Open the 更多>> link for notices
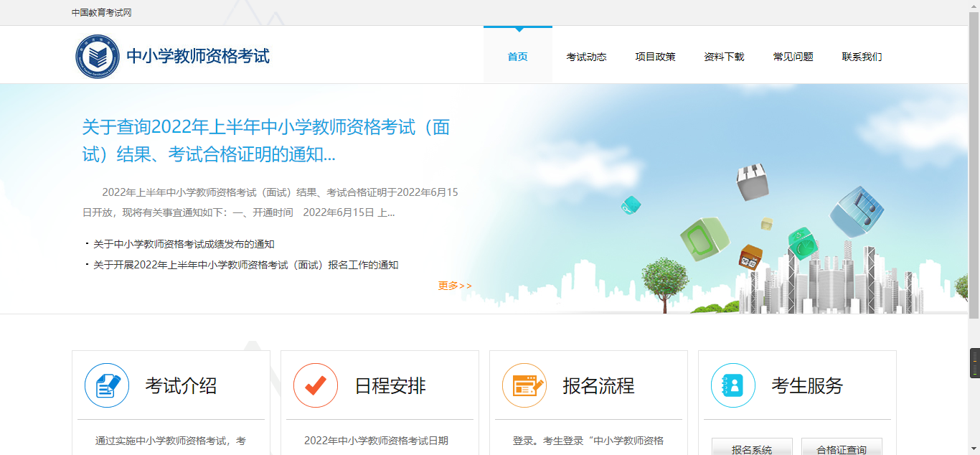 coord(453,285)
